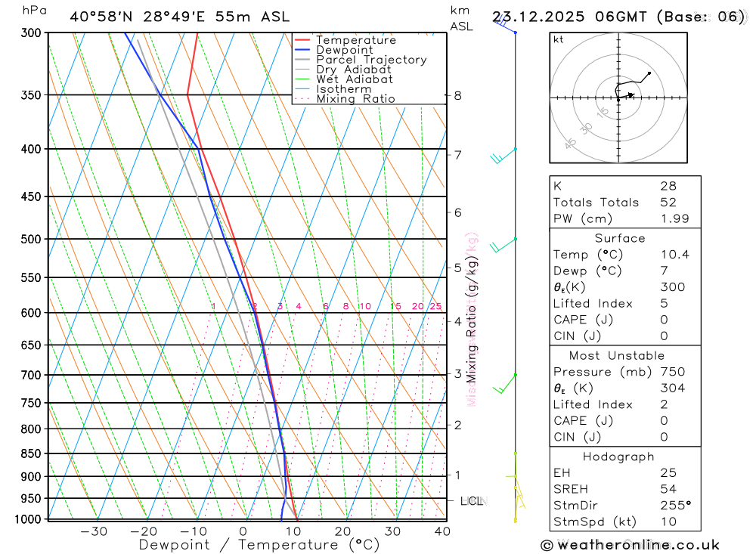Select the 'Isotherm' legend entry

(344, 89)
